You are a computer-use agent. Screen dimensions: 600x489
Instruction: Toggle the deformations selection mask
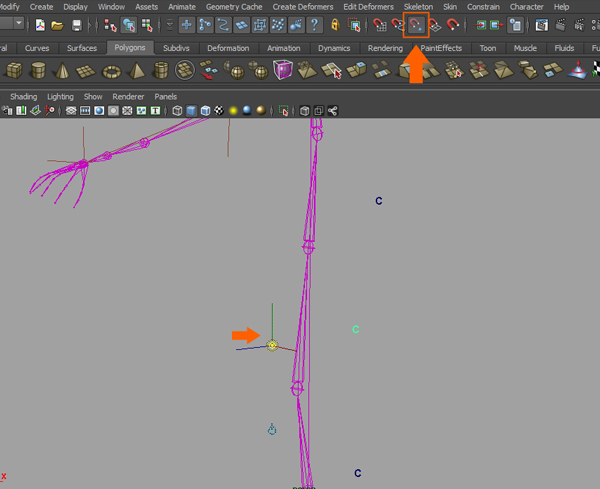click(x=260, y=25)
